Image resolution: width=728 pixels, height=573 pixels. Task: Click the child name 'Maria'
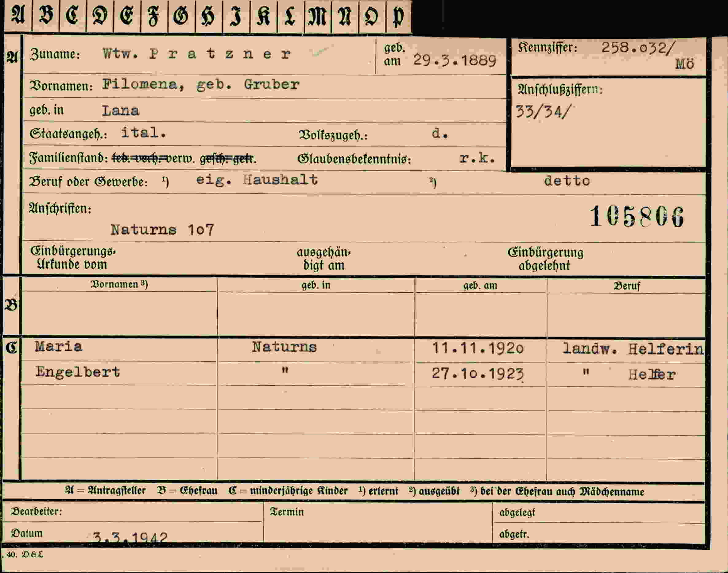point(58,347)
